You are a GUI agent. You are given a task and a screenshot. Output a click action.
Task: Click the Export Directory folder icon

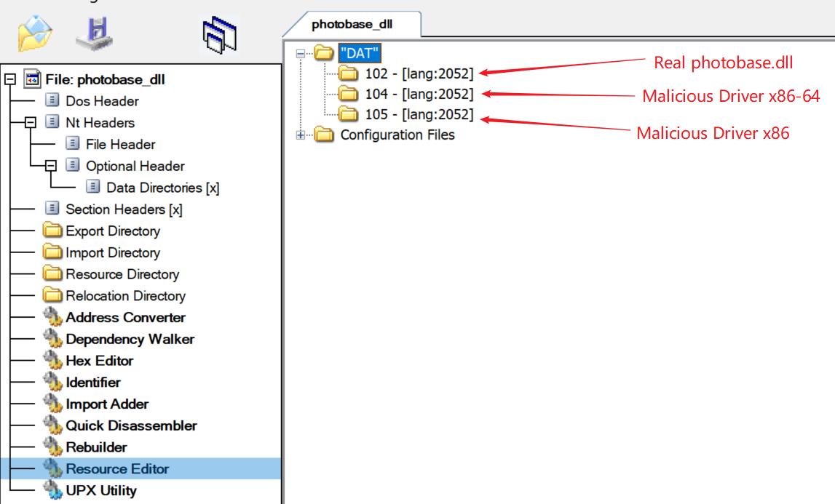pos(52,229)
